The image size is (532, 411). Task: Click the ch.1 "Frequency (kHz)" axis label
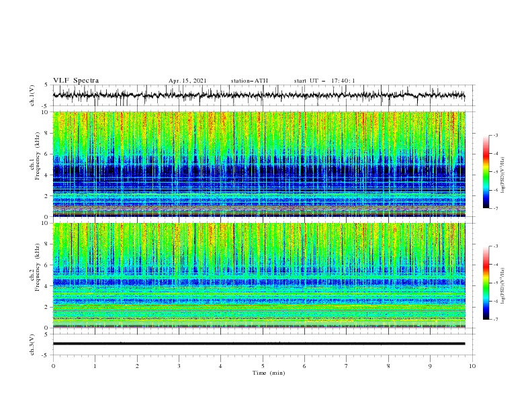coord(38,156)
